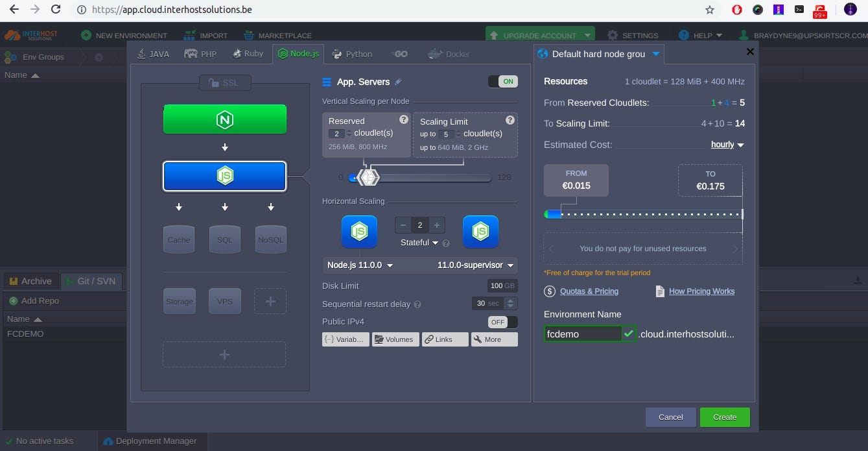Show previous pricing tip with left arrow
The image size is (868, 451).
click(x=552, y=249)
